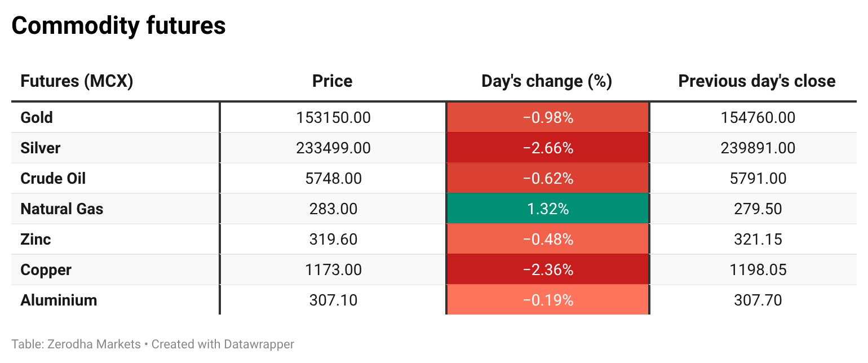Click the green 1.32% Natural Gas cell

tap(548, 209)
